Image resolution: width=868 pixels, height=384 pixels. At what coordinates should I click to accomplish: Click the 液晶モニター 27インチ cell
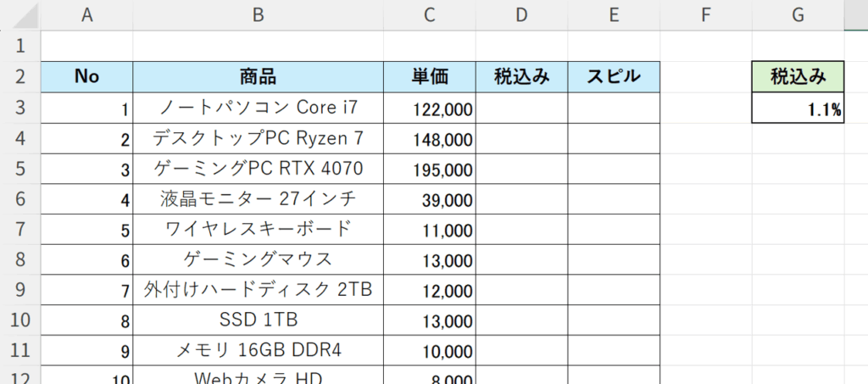[x=258, y=199]
